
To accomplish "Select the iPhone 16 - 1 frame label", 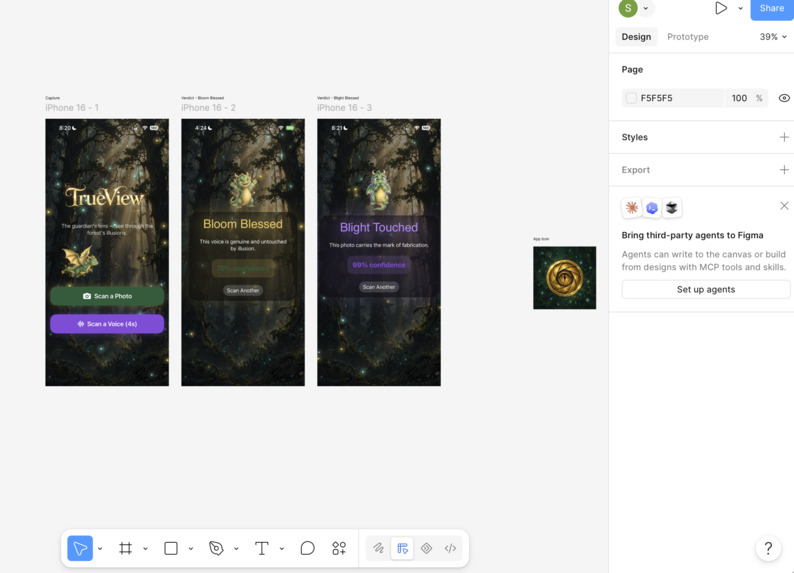I will tap(72, 108).
